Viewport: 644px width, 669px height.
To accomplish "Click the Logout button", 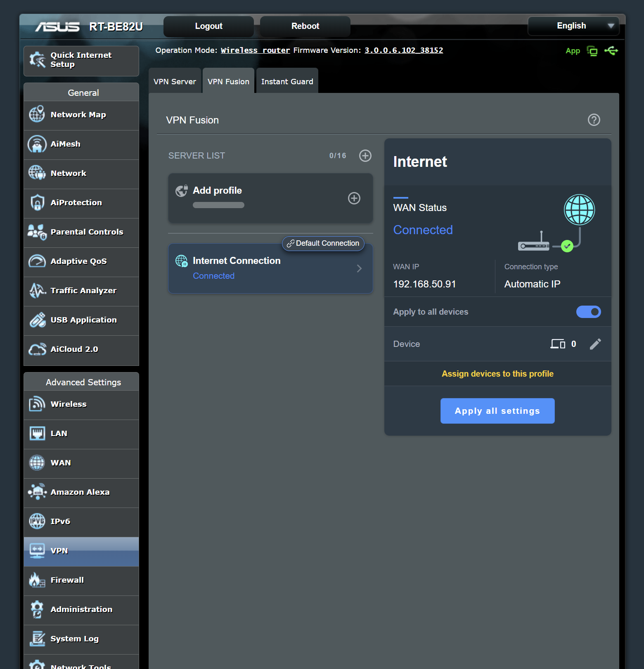I will coord(209,26).
